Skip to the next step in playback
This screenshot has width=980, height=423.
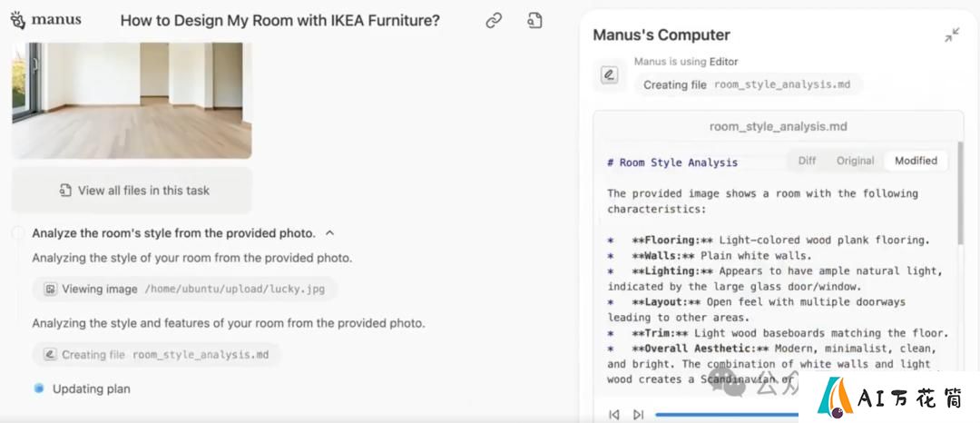(x=638, y=415)
